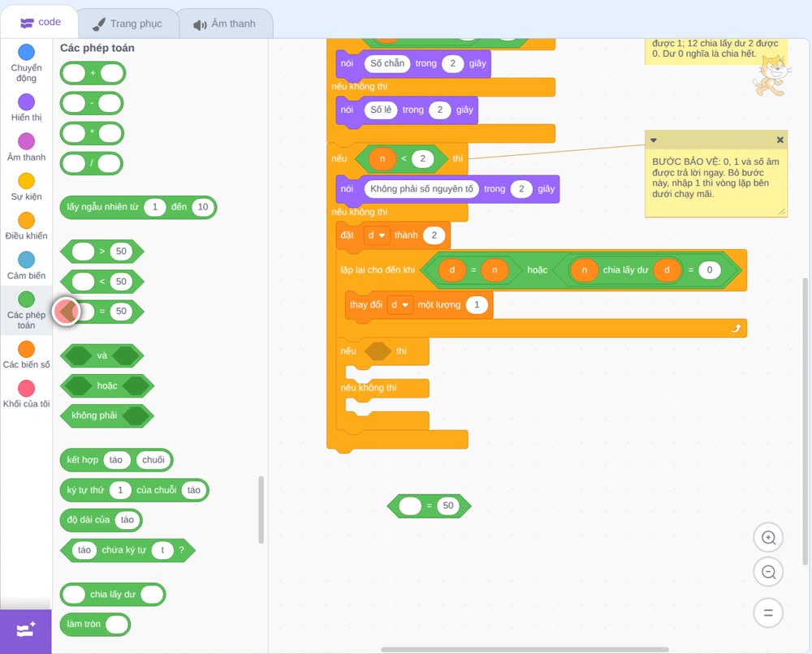
Task: Open the Cảm biến block category
Action: coord(26,266)
